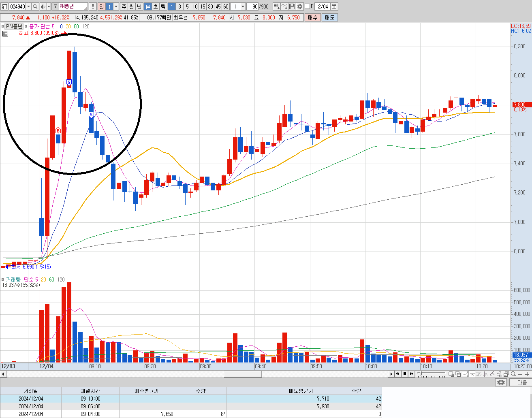Screen dimensions: 532x418
Task: Click the left scroll arrow under chart
Action: [x=3, y=374]
